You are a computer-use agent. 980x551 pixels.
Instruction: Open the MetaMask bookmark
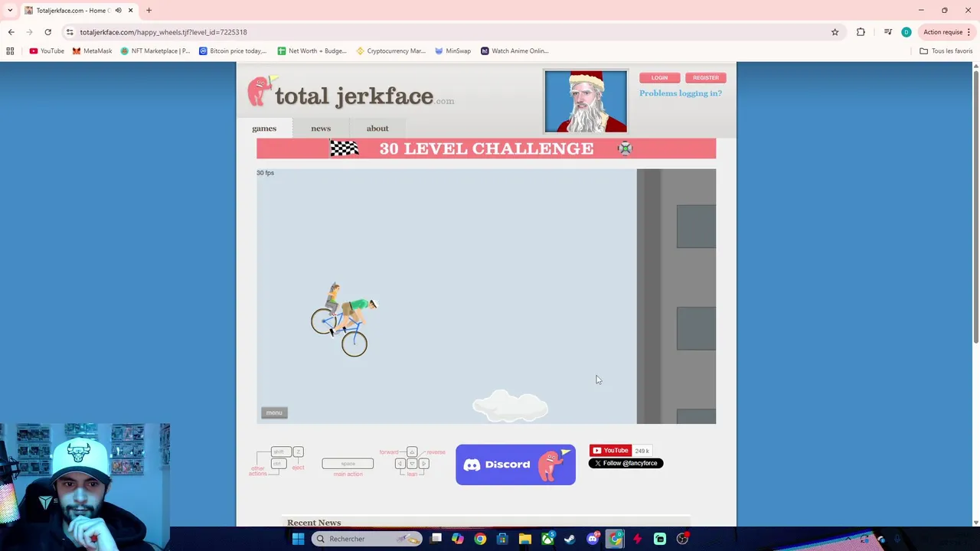(92, 51)
